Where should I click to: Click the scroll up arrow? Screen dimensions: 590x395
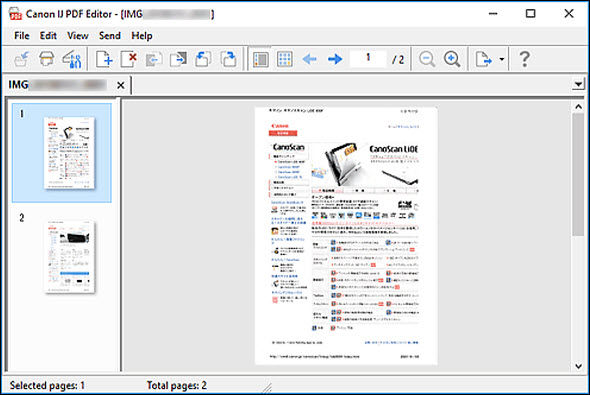pos(578,107)
